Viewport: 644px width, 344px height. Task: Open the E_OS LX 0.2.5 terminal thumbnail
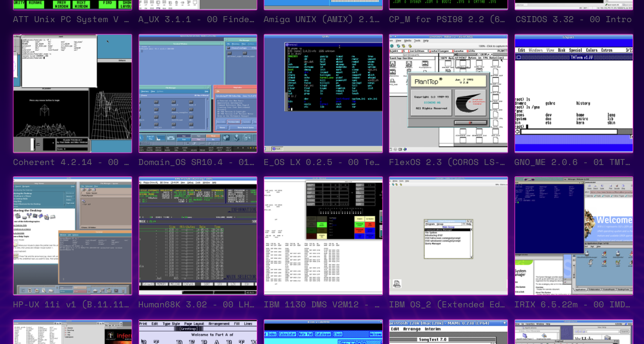tap(323, 94)
